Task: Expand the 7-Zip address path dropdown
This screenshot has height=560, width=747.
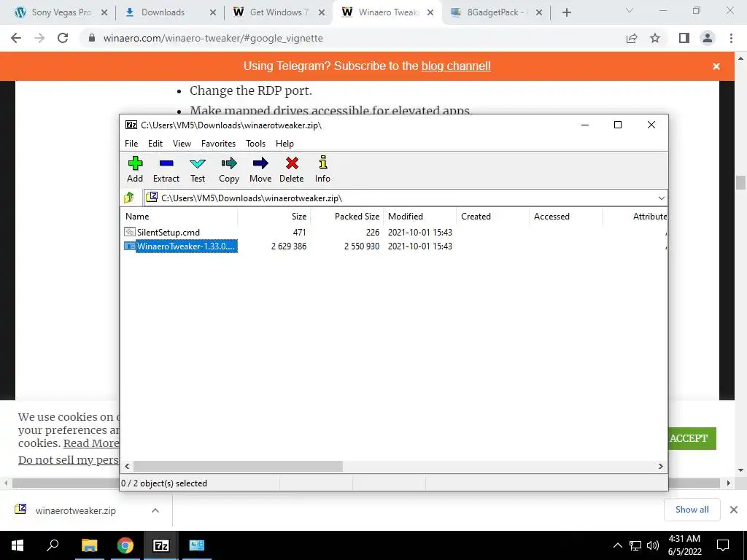Action: [x=661, y=198]
